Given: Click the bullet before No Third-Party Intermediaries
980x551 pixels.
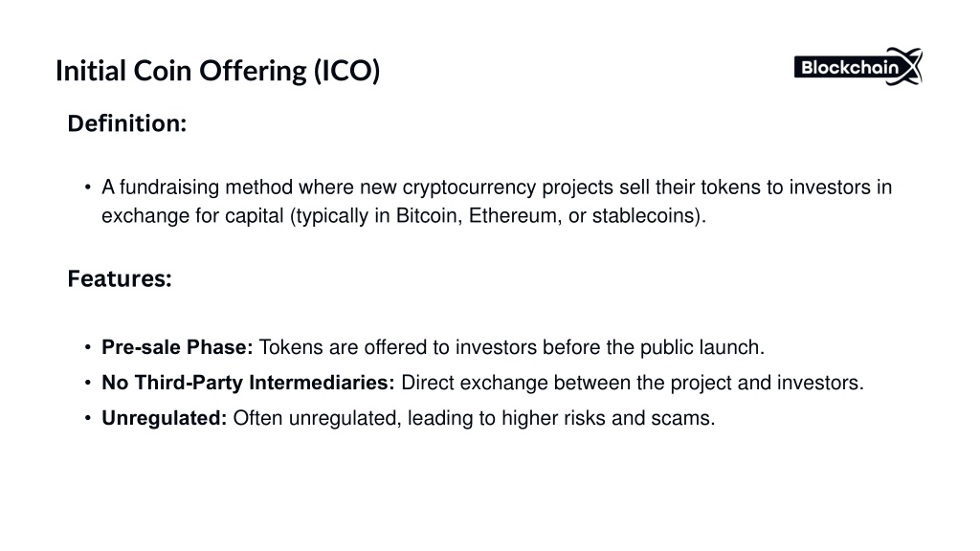Looking at the screenshot, I should (x=87, y=383).
